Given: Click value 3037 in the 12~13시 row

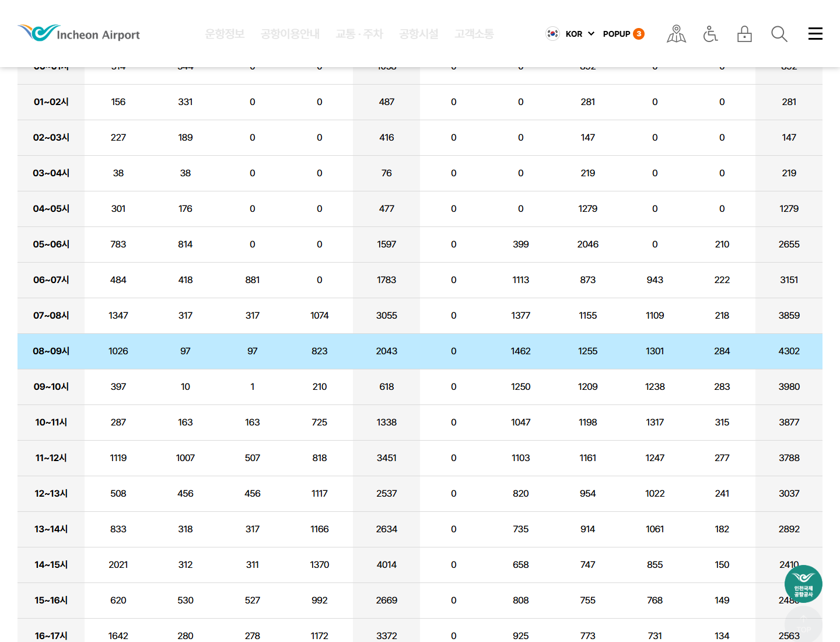Looking at the screenshot, I should pos(789,494).
